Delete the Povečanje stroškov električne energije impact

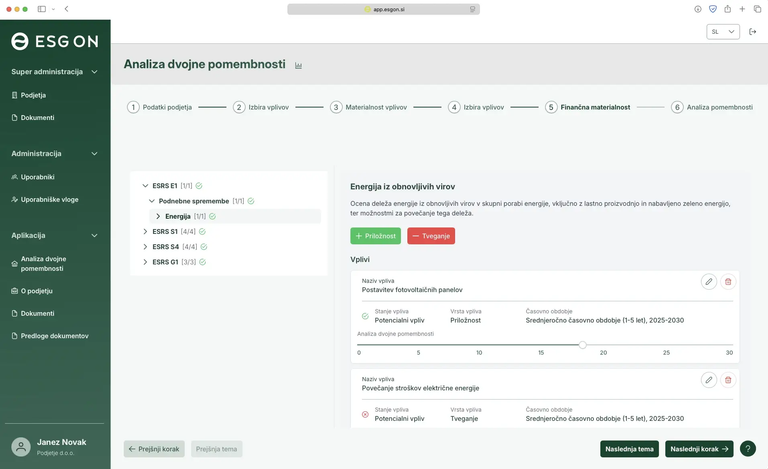pyautogui.click(x=728, y=380)
